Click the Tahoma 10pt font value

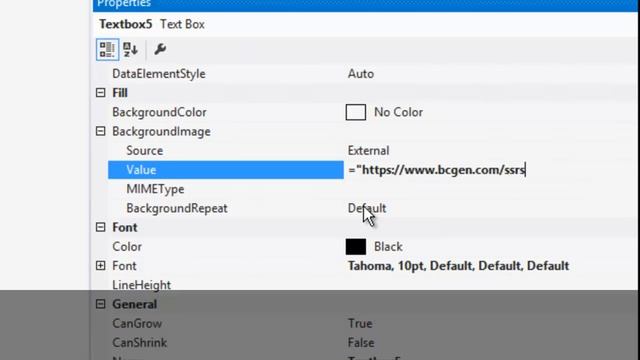click(x=458, y=266)
